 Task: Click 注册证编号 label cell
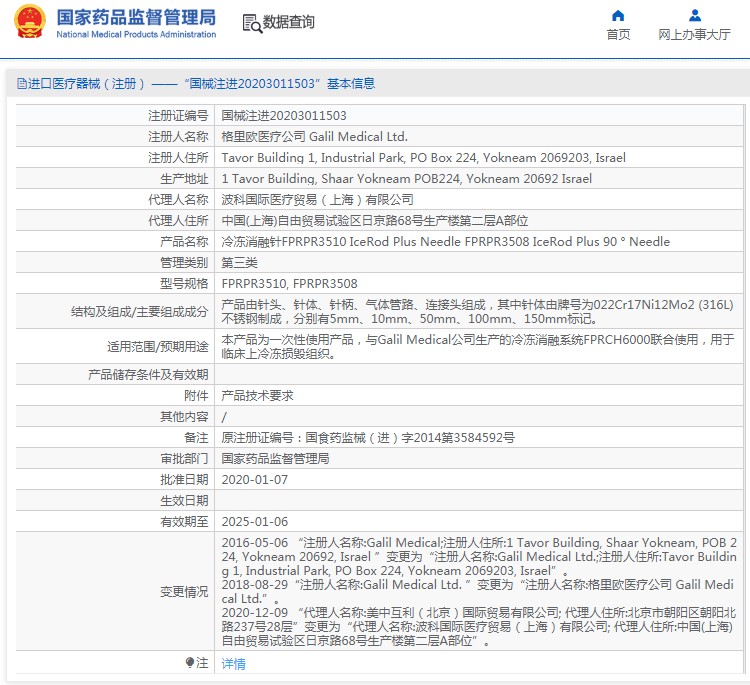click(x=115, y=116)
